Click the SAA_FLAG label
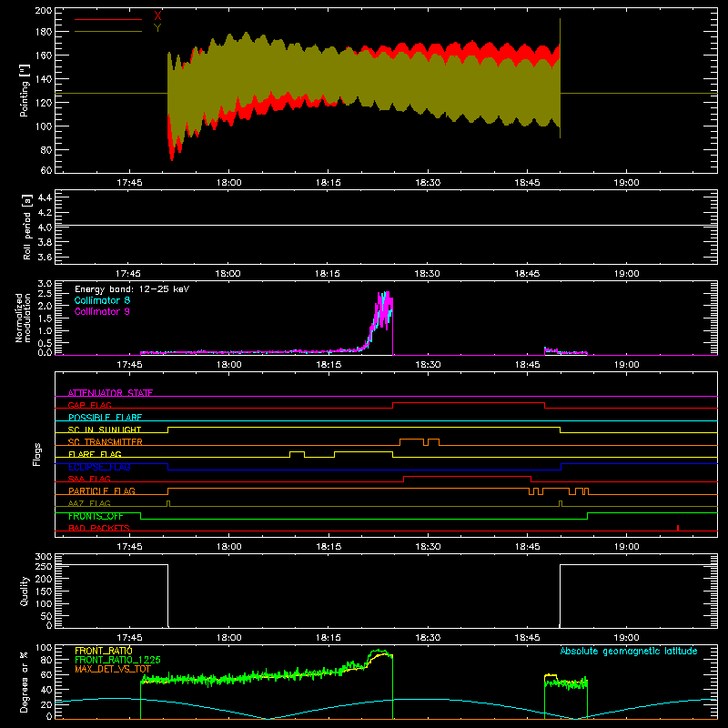This screenshot has width=728, height=728. point(89,479)
